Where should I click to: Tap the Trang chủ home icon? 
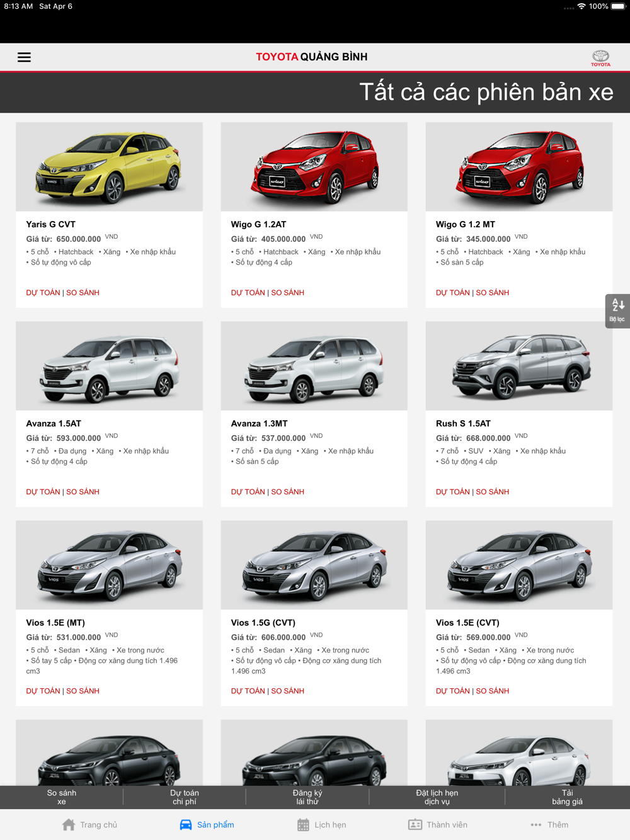(x=69, y=825)
